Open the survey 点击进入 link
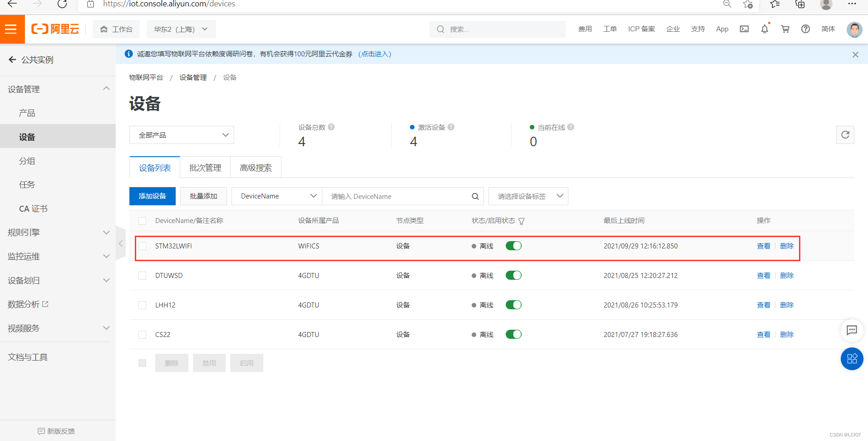 pyautogui.click(x=375, y=54)
